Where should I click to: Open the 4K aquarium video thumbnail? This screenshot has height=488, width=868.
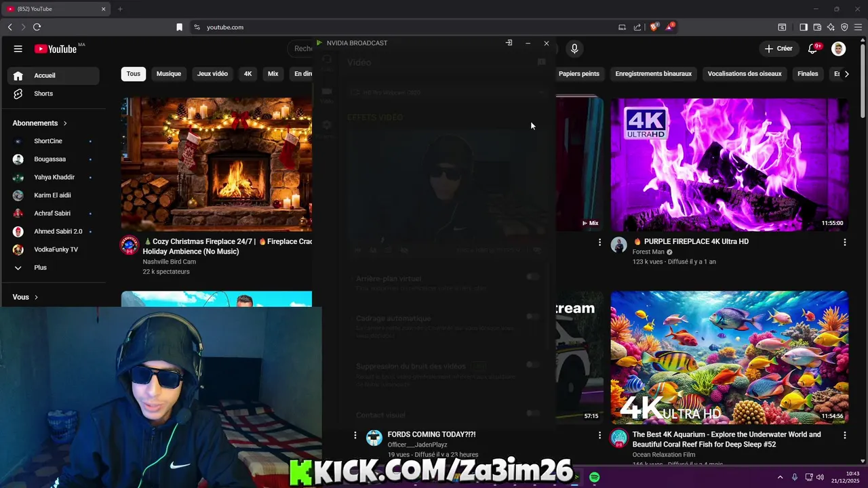tap(730, 358)
